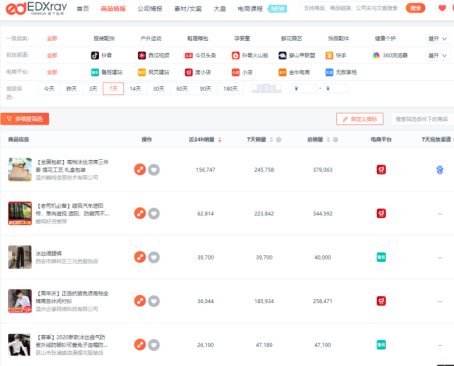Select the 抖音 channel icon
Screen dimensions: 454x366
(95, 55)
